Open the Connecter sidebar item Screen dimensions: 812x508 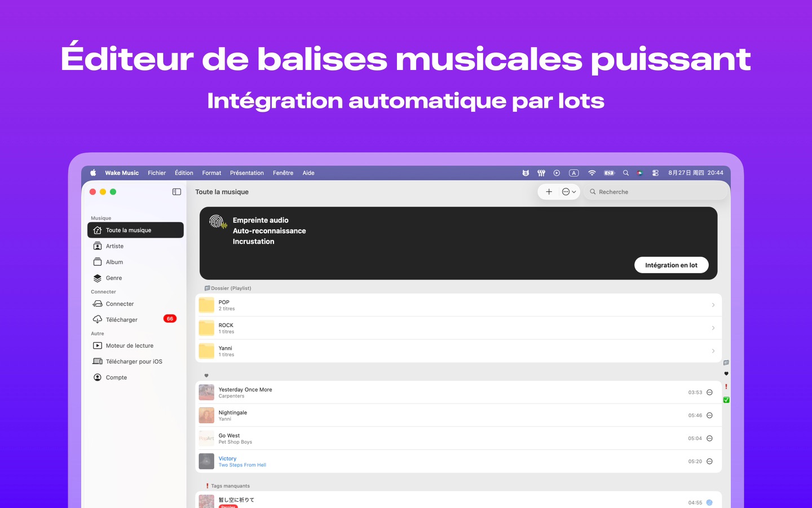click(x=135, y=304)
